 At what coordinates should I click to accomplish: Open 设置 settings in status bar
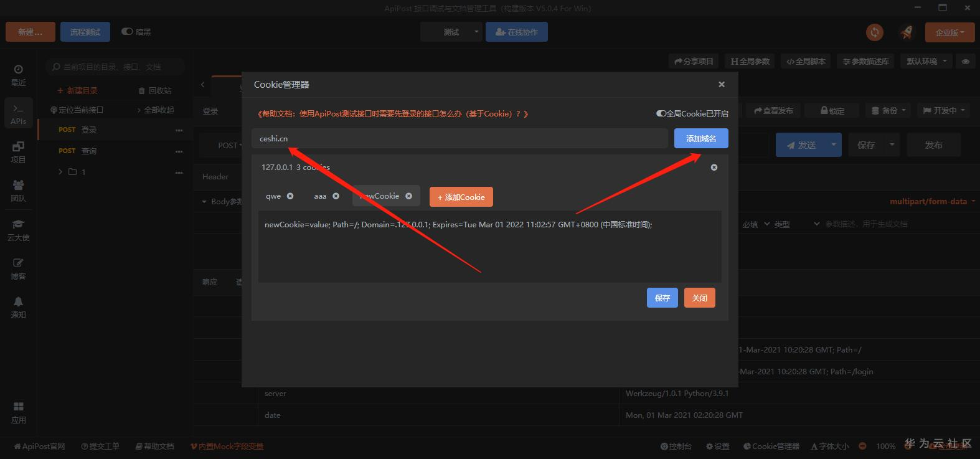click(x=718, y=447)
